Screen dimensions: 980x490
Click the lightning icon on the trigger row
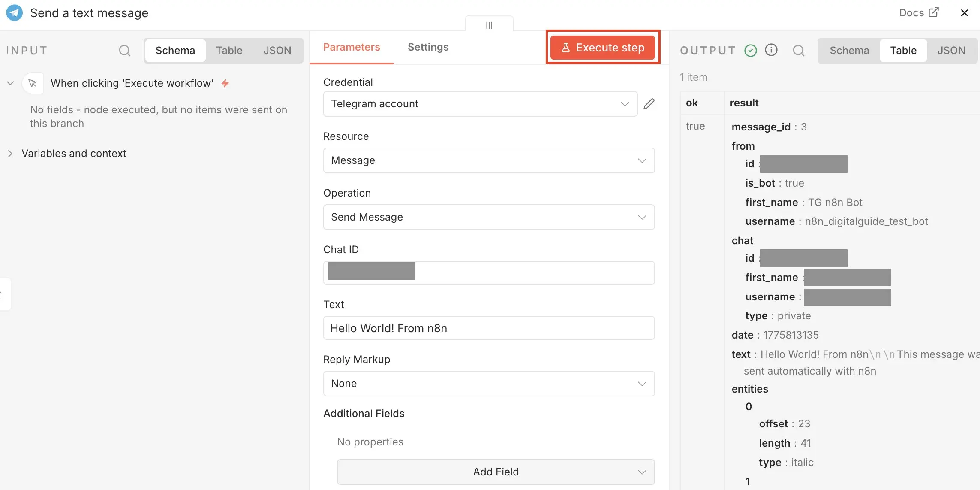(x=225, y=83)
